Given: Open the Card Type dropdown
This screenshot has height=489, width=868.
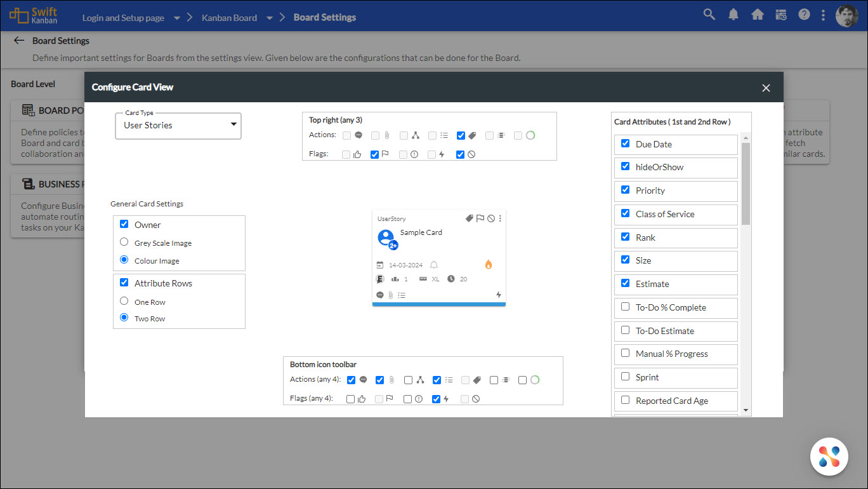Looking at the screenshot, I should (x=233, y=126).
